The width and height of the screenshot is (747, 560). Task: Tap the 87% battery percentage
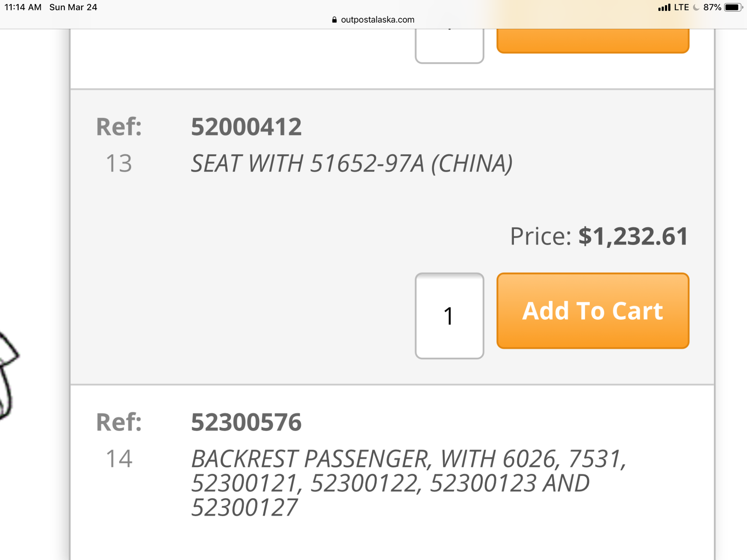[712, 7]
